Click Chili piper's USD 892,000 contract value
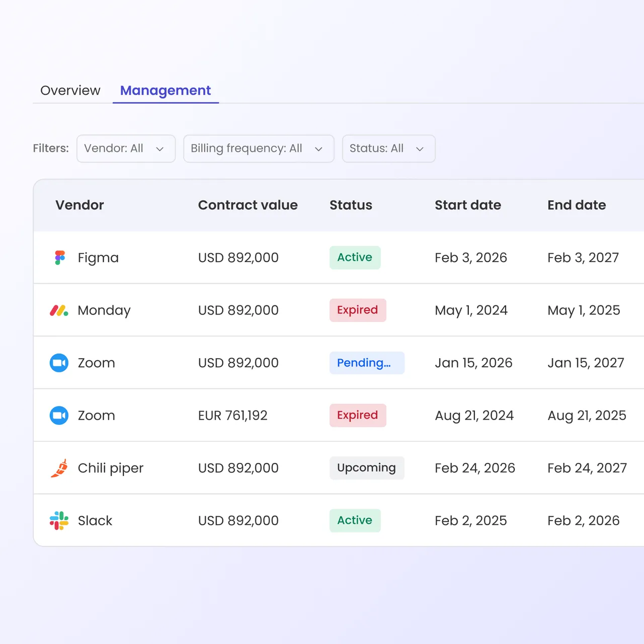This screenshot has width=644, height=644. (x=238, y=468)
